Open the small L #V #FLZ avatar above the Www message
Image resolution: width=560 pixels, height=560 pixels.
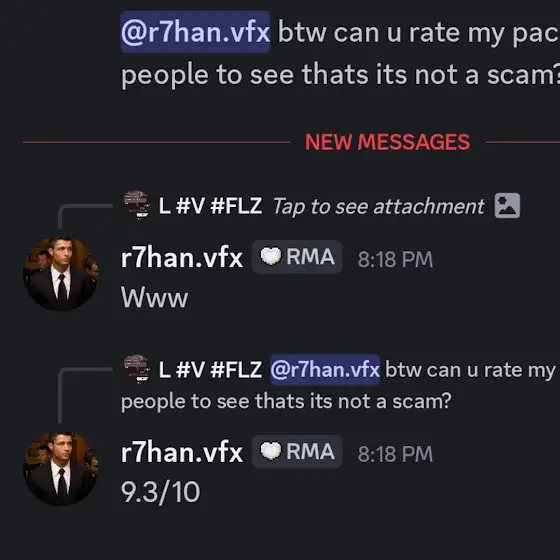click(x=136, y=205)
